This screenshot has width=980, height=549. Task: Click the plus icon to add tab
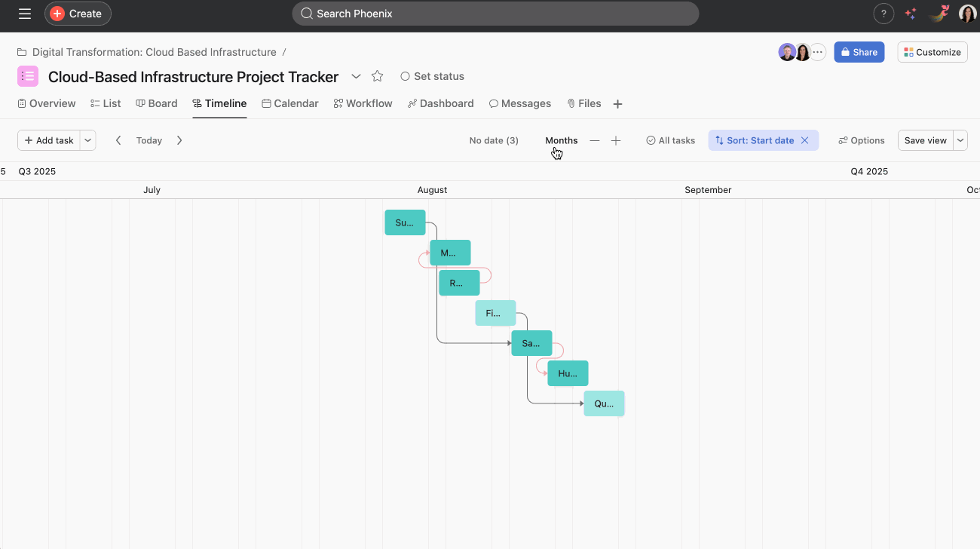click(x=617, y=104)
